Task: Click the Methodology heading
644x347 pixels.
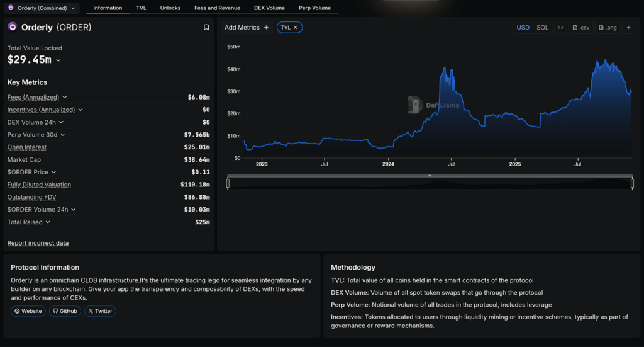Action: pyautogui.click(x=353, y=267)
